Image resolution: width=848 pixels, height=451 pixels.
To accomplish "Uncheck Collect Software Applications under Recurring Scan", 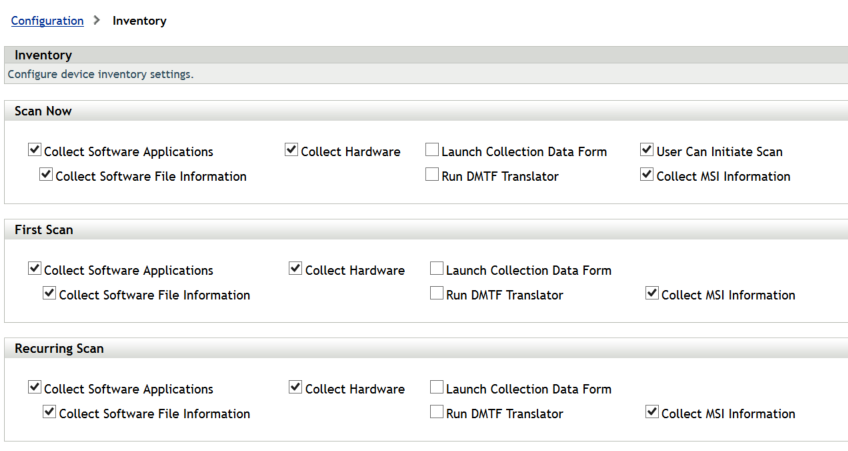I will point(35,388).
